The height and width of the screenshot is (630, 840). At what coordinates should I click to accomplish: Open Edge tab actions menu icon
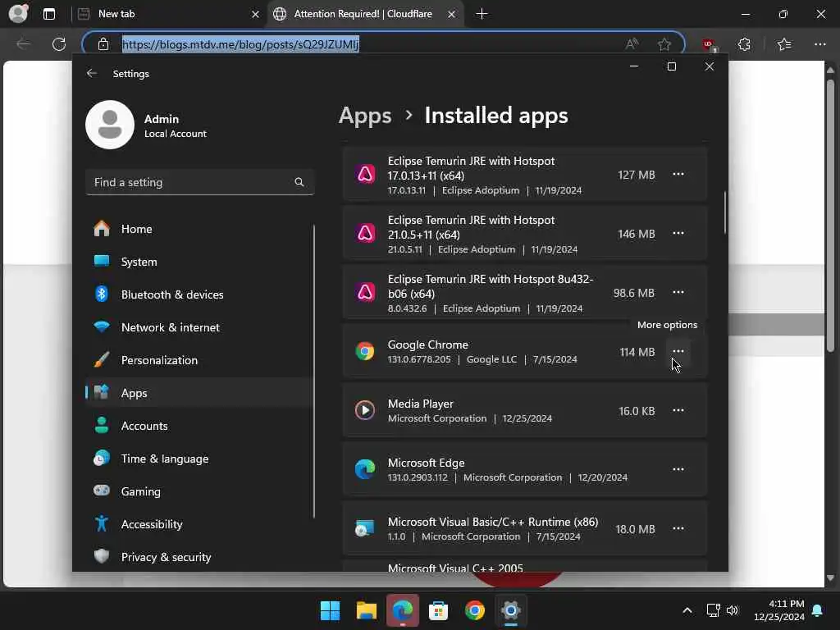(x=49, y=14)
